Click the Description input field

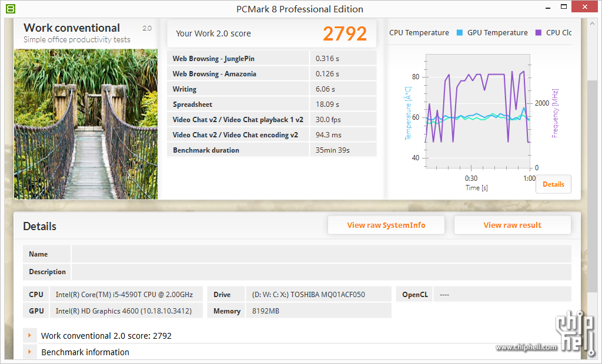322,272
